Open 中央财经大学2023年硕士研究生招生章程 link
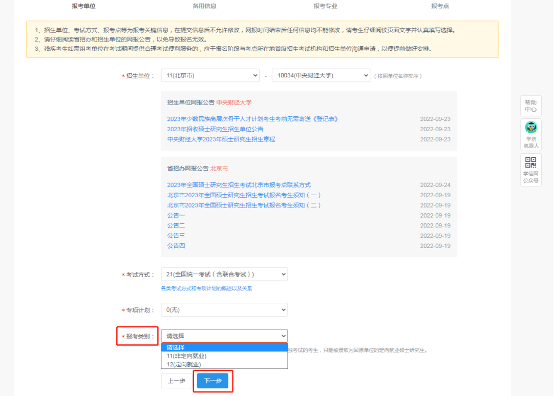This screenshot has width=554, height=396. pyautogui.click(x=221, y=139)
